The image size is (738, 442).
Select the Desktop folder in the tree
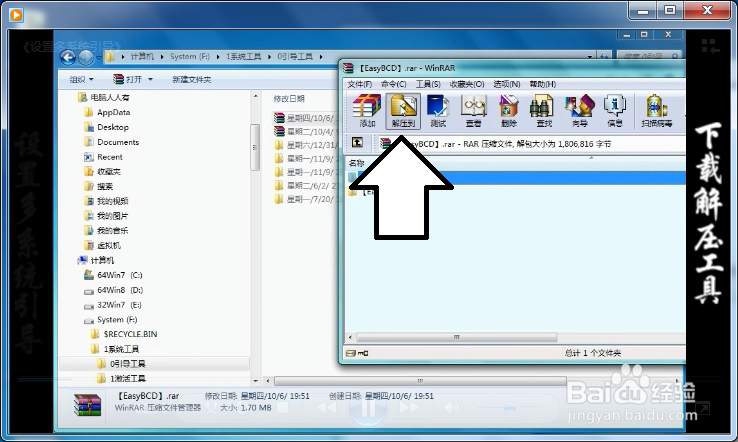(112, 127)
